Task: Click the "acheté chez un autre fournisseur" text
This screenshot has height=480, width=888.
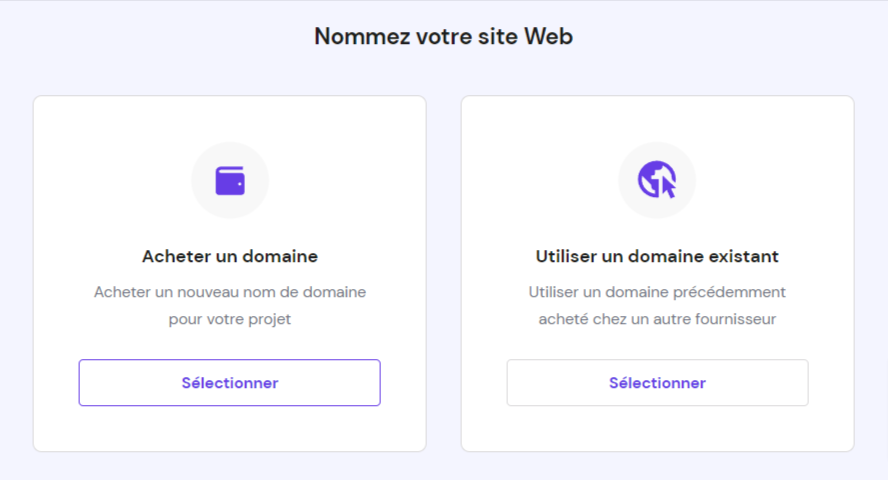Action: 657,320
